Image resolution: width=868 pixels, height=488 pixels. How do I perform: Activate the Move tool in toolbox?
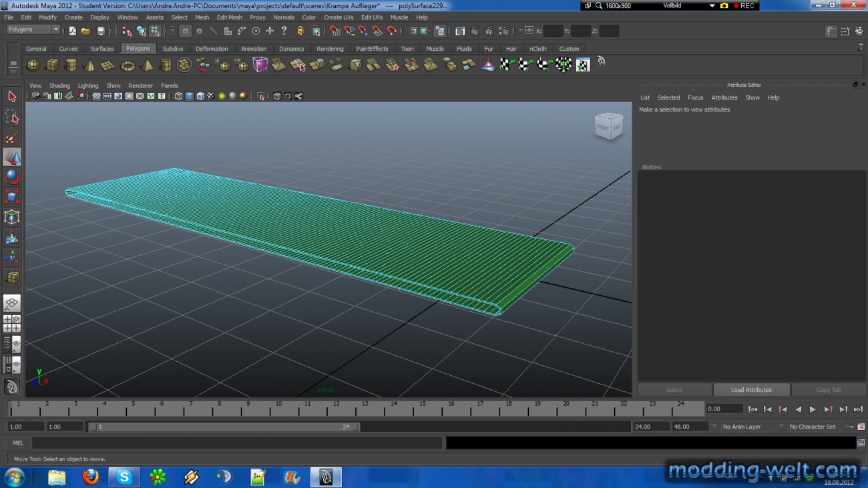click(12, 158)
